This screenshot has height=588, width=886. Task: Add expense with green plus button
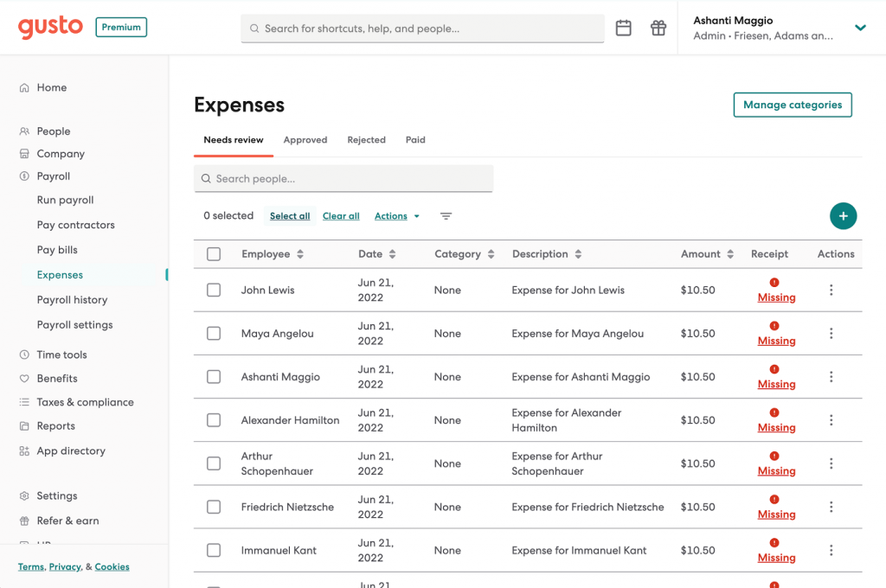coord(843,216)
